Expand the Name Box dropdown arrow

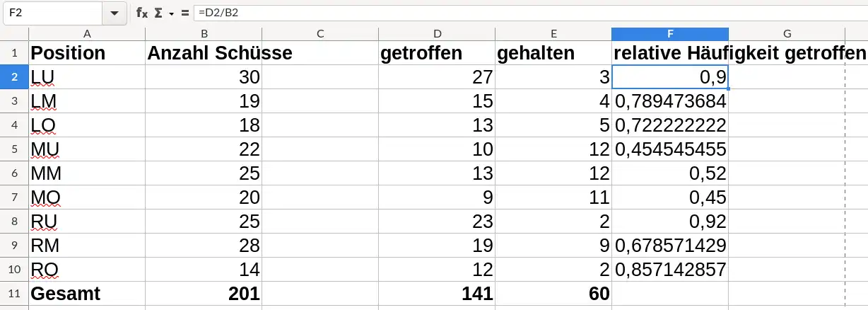click(114, 13)
